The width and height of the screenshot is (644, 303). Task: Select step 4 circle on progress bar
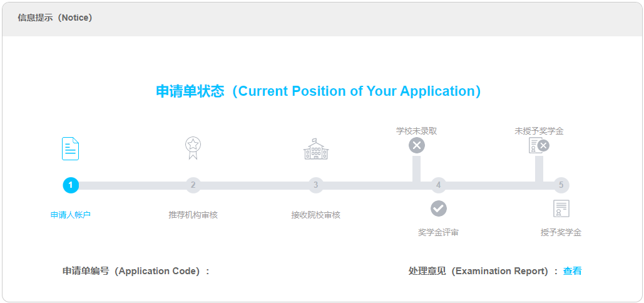(x=439, y=185)
